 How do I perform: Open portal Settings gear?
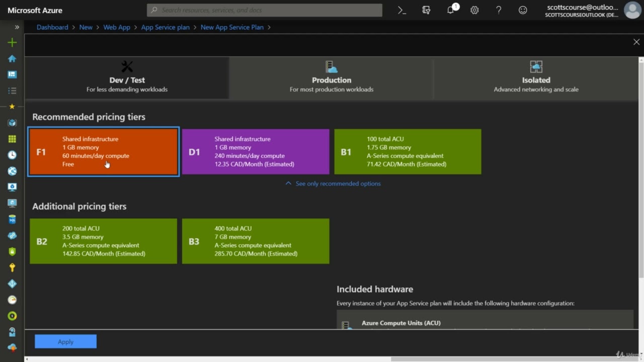(474, 10)
